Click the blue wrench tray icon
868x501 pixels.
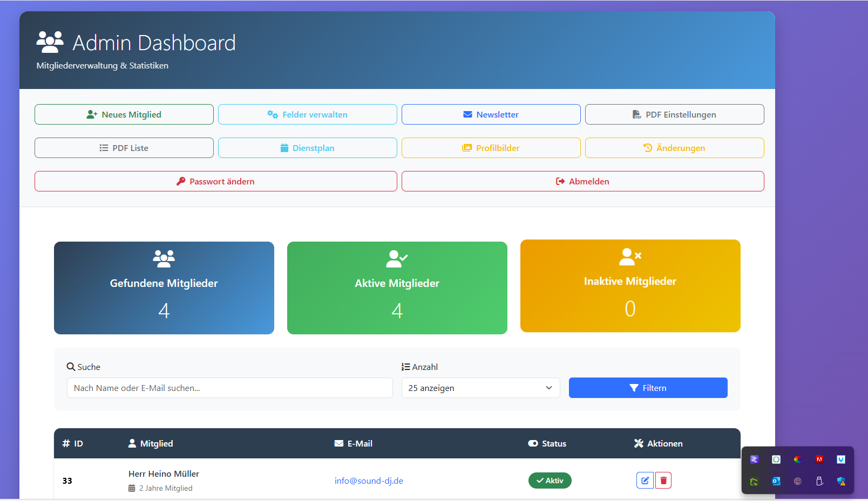pyautogui.click(x=841, y=459)
